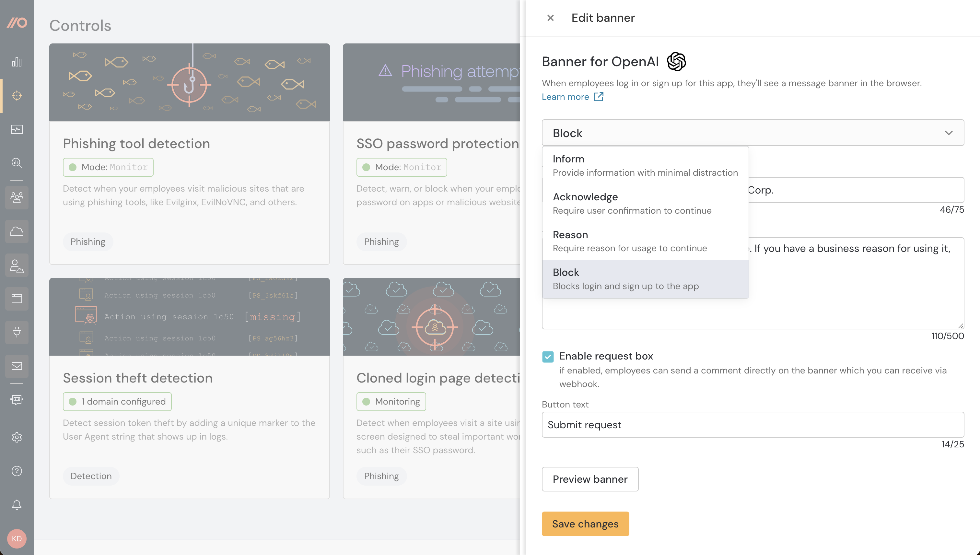
Task: Click the Button text input field
Action: (x=752, y=424)
